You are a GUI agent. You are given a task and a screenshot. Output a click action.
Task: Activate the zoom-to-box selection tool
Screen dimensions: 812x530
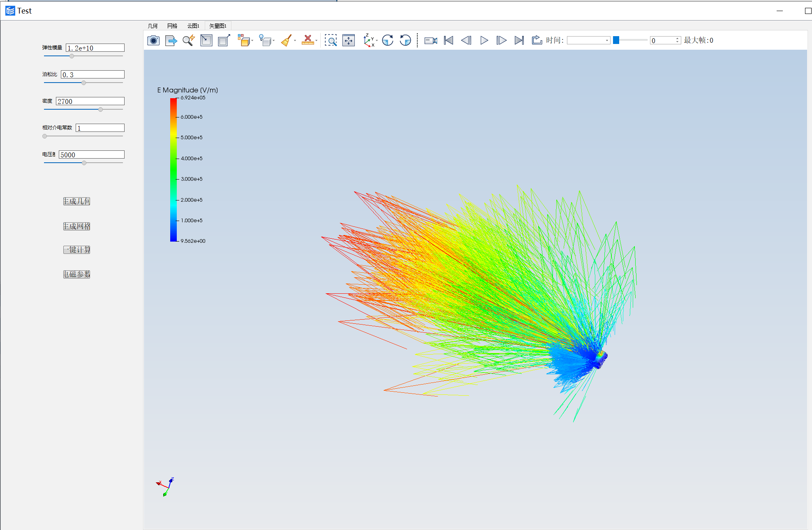click(331, 40)
